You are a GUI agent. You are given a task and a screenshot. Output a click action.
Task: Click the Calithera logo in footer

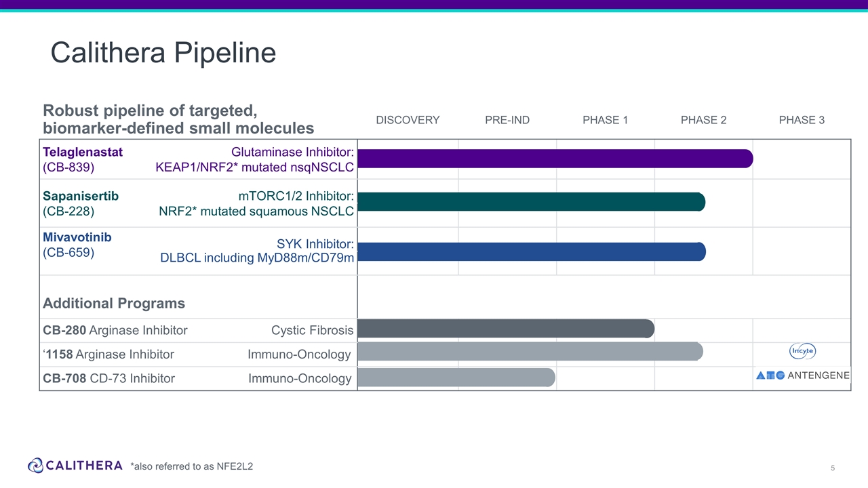(75, 466)
